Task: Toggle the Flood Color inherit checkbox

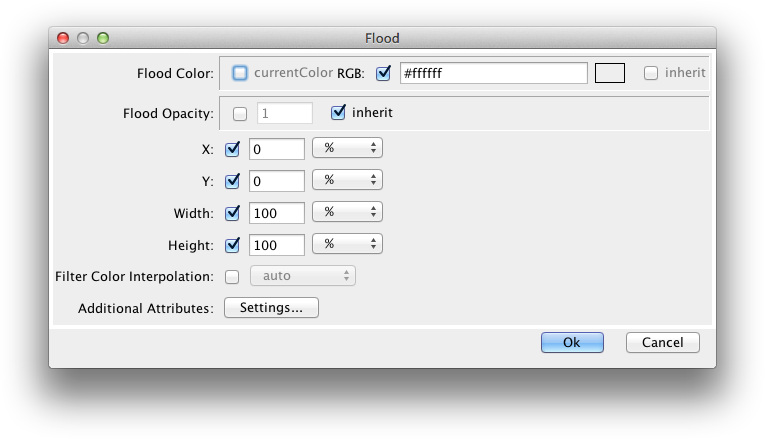Action: (651, 73)
